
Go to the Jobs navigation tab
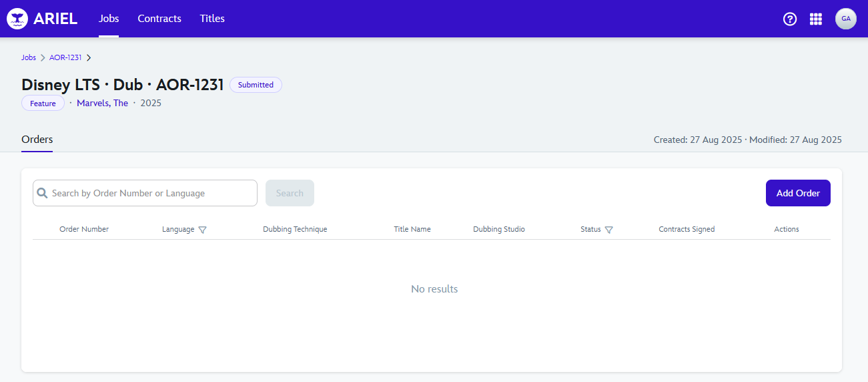[x=109, y=19]
